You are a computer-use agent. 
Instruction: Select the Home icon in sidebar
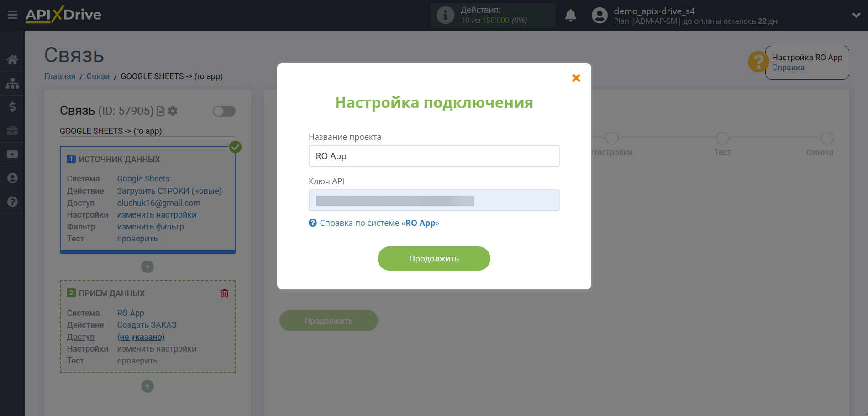point(12,59)
